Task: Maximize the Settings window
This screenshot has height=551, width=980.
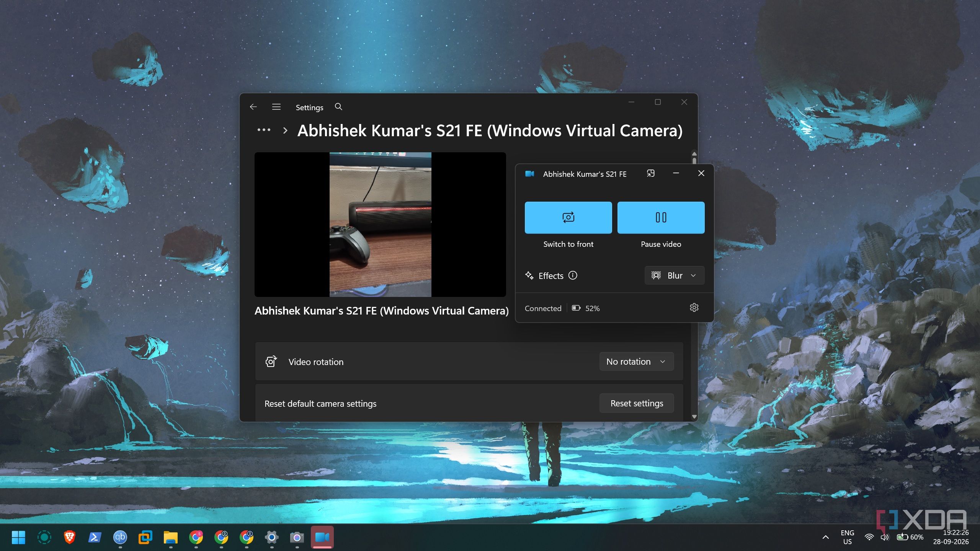Action: click(x=658, y=102)
